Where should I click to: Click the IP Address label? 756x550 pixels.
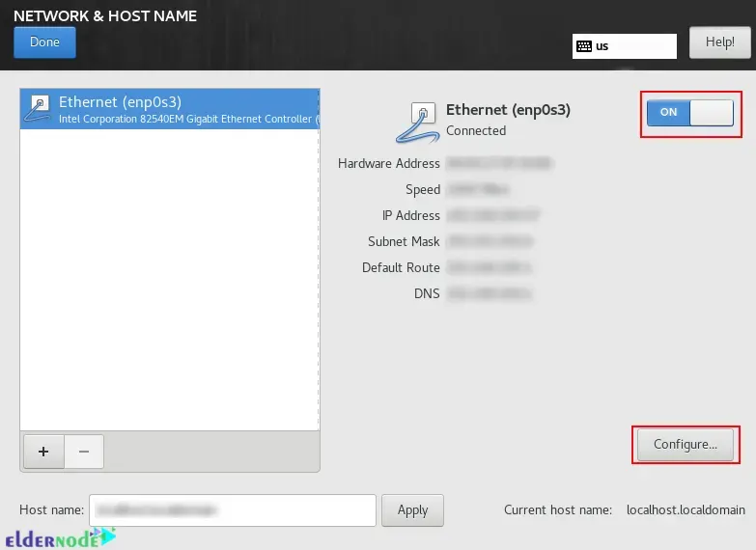pyautogui.click(x=410, y=216)
